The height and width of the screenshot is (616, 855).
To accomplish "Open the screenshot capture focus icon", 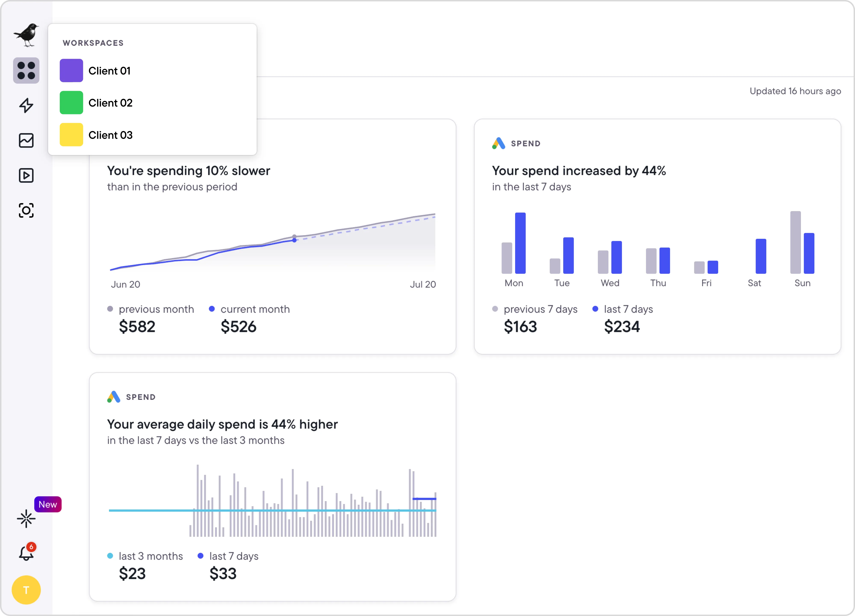I will (26, 210).
